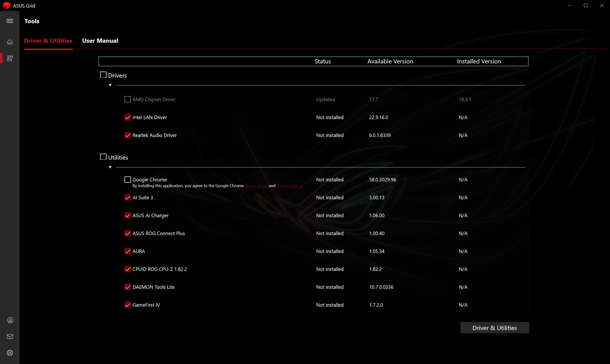Open Google Chrome Privacy policy link
This screenshot has width=610, height=364.
[x=289, y=186]
